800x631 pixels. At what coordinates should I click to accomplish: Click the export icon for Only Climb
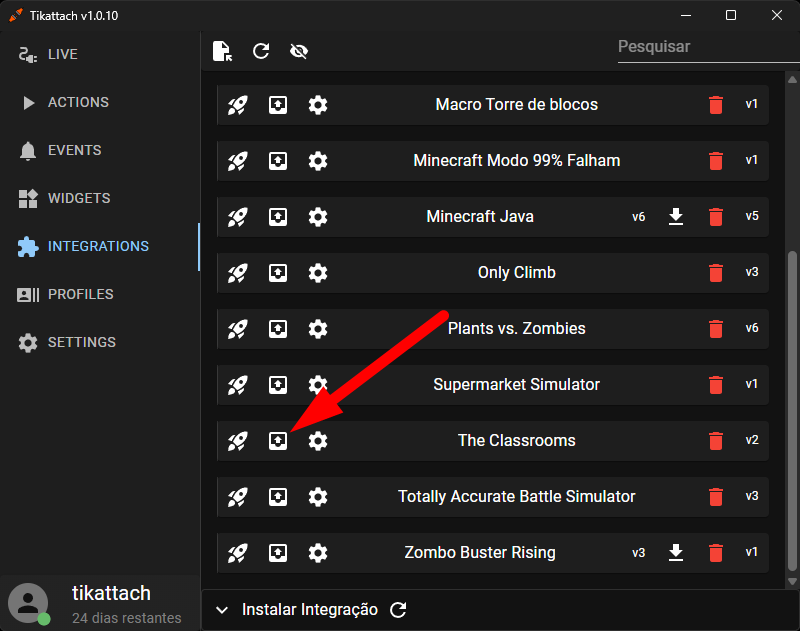click(278, 273)
